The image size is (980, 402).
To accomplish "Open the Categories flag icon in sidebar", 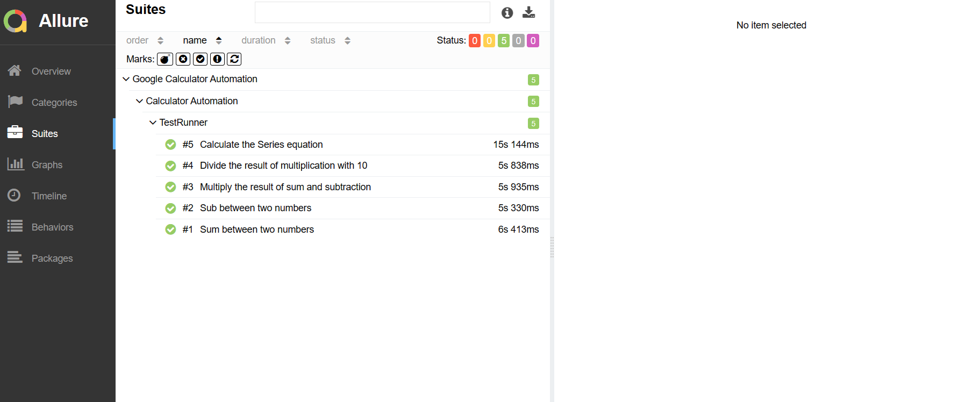I will (15, 101).
